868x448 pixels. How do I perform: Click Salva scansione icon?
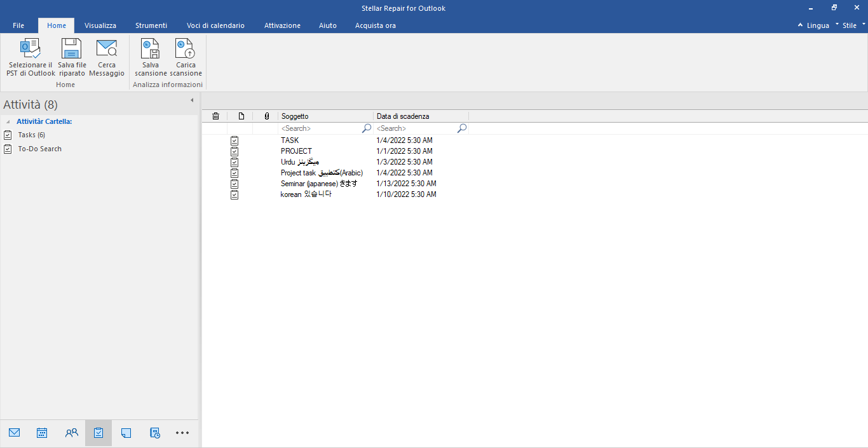pos(151,49)
